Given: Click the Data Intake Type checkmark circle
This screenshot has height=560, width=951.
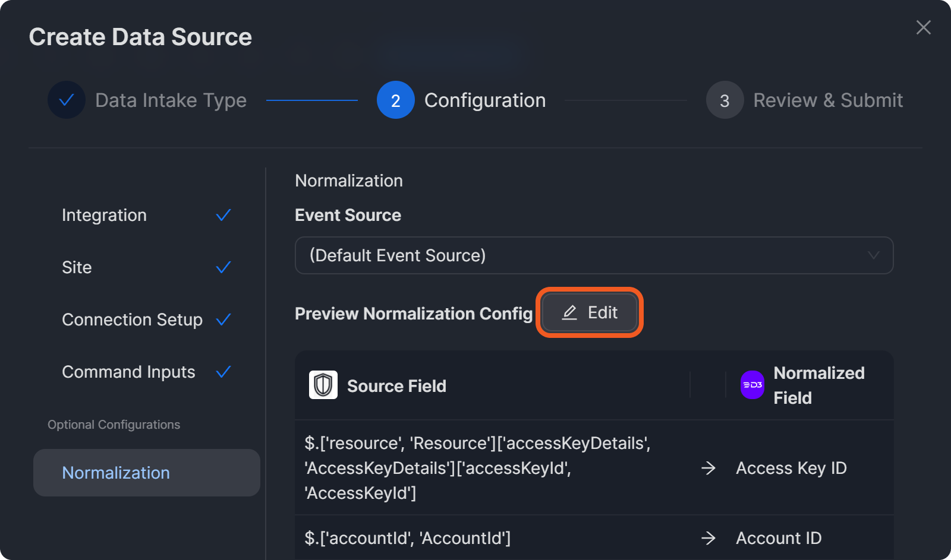Looking at the screenshot, I should click(x=67, y=100).
